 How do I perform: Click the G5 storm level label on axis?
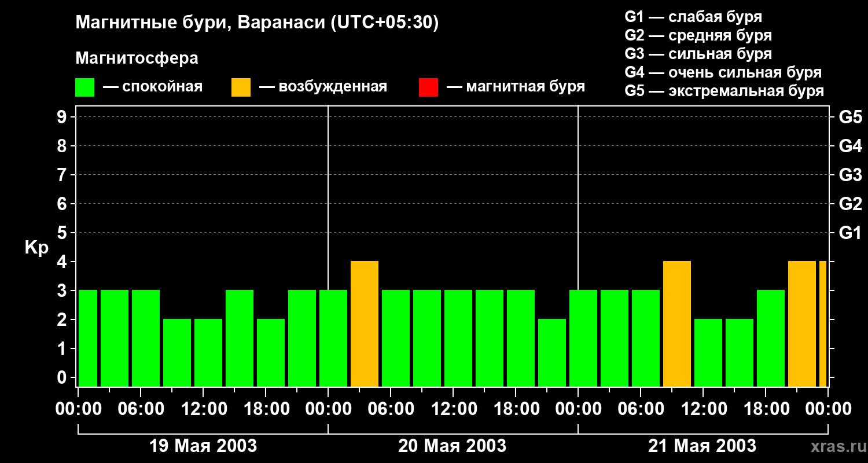(850, 117)
